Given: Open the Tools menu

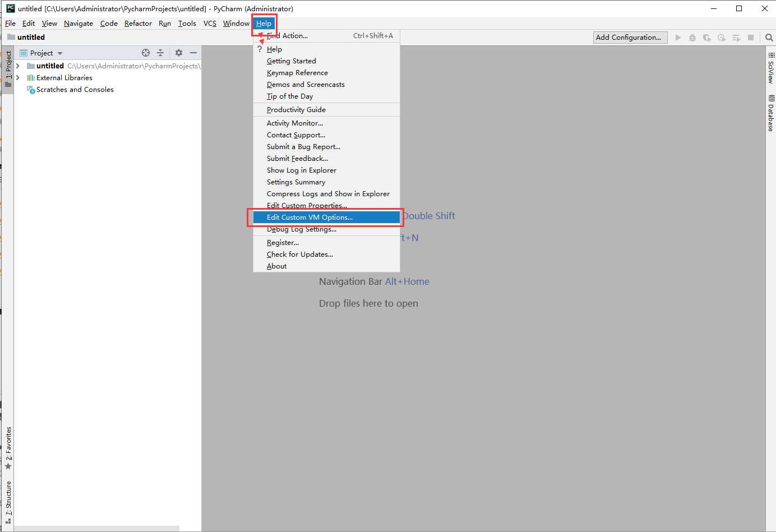Looking at the screenshot, I should coord(187,23).
